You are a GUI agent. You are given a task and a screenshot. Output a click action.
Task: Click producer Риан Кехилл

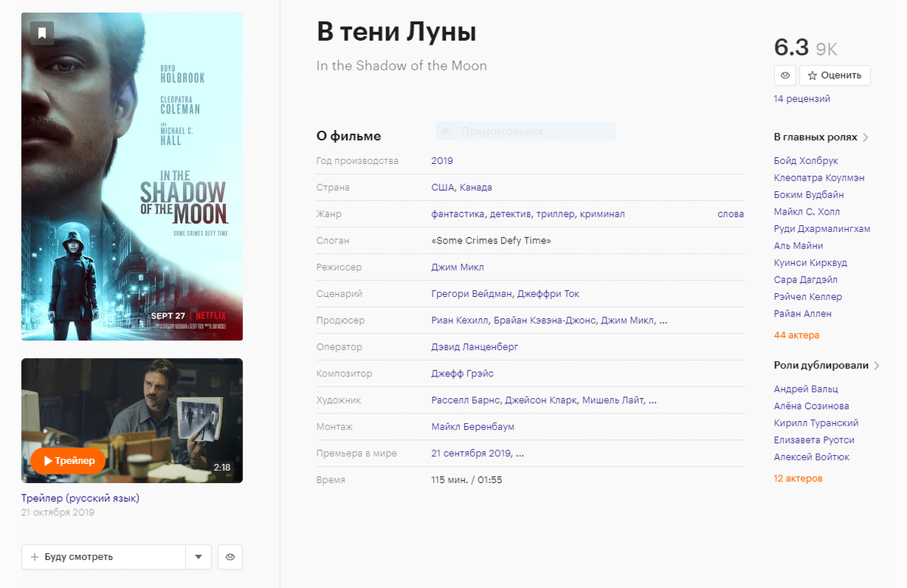click(460, 320)
